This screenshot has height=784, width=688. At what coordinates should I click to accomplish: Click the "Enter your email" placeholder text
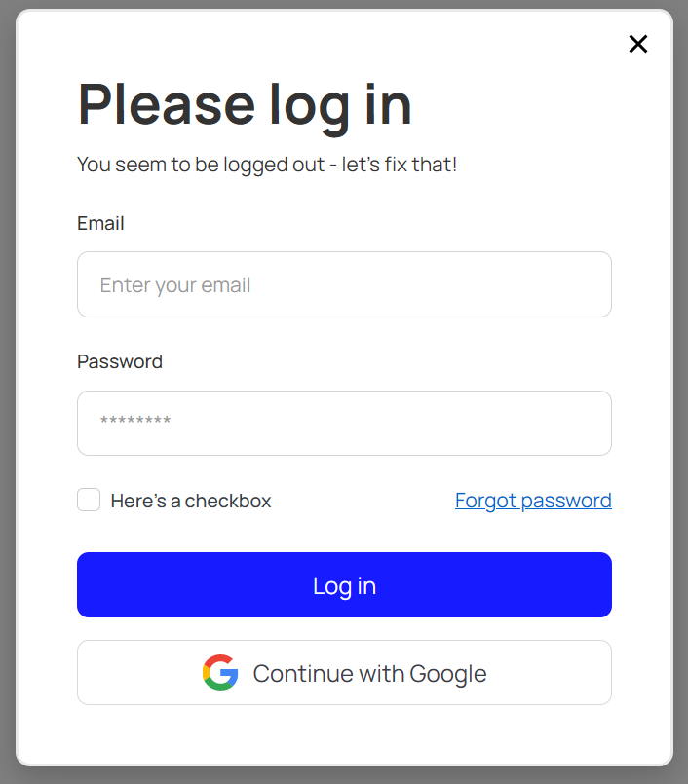(x=175, y=285)
